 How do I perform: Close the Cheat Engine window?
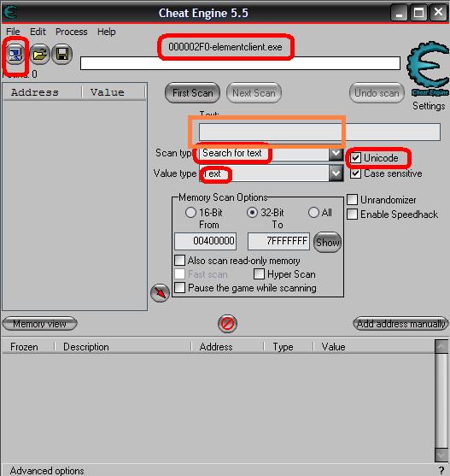(438, 13)
